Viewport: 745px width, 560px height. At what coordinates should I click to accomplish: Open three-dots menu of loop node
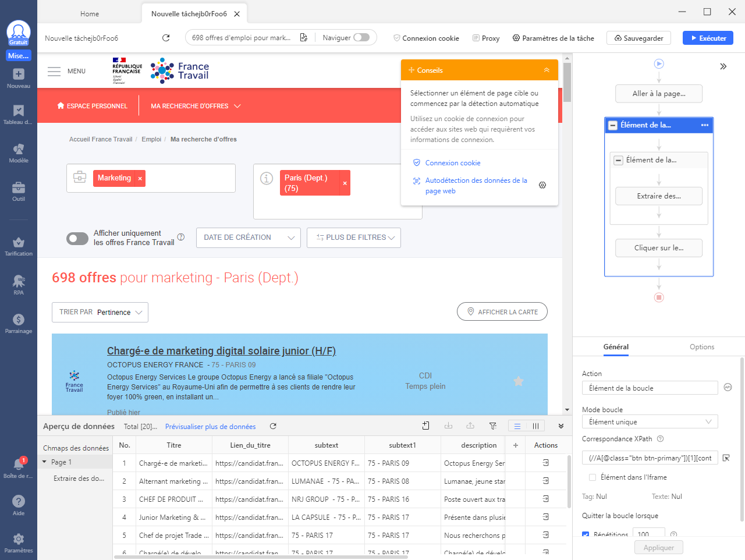pyautogui.click(x=705, y=125)
